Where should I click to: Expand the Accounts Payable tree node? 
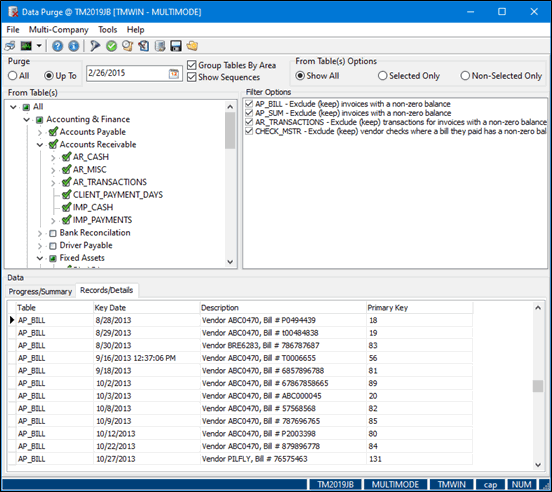click(39, 132)
